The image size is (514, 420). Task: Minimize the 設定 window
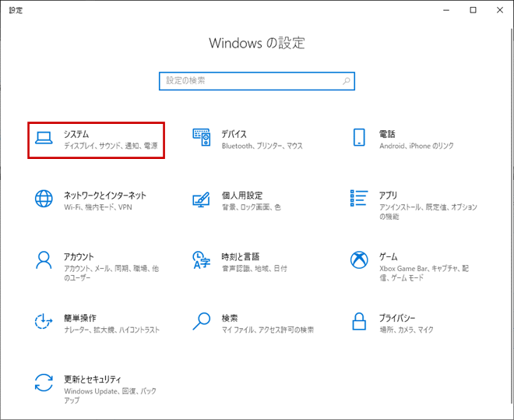pos(446,10)
